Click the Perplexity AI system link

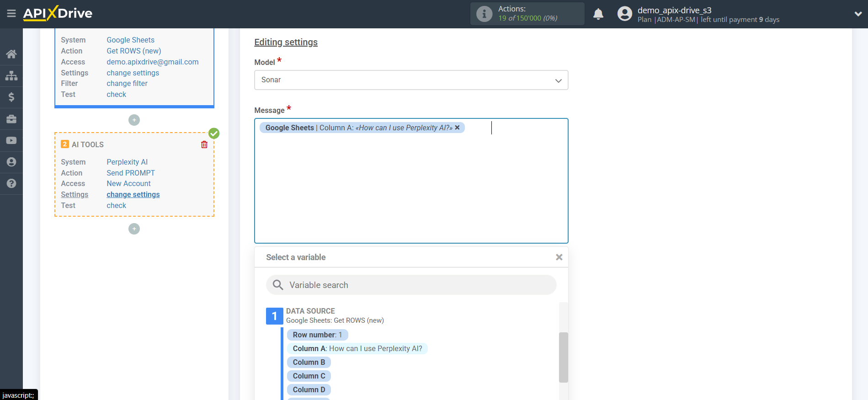click(x=127, y=162)
